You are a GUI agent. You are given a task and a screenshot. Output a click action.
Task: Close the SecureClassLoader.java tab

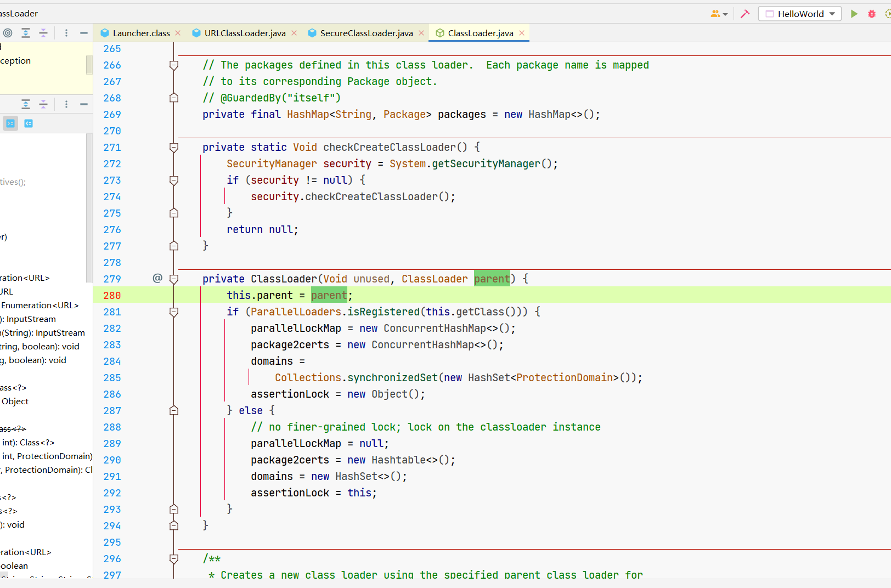click(x=421, y=33)
